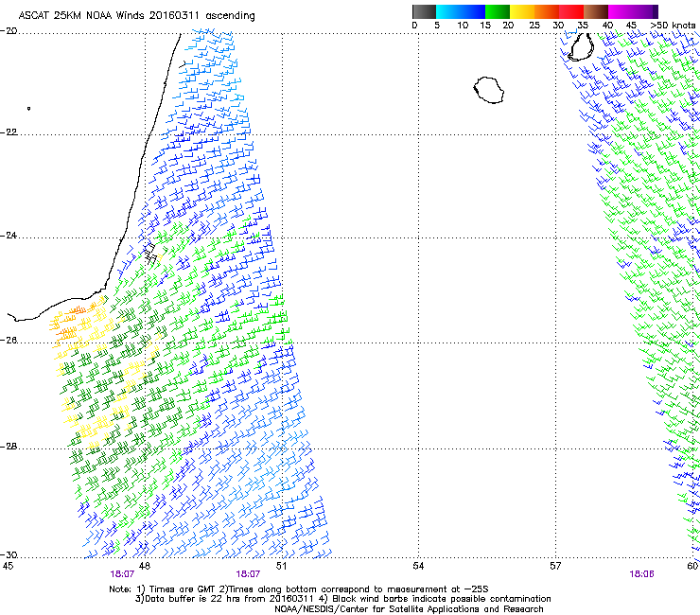Click the '-30' latitude label
This screenshot has width=700, height=615.
tap(9, 554)
